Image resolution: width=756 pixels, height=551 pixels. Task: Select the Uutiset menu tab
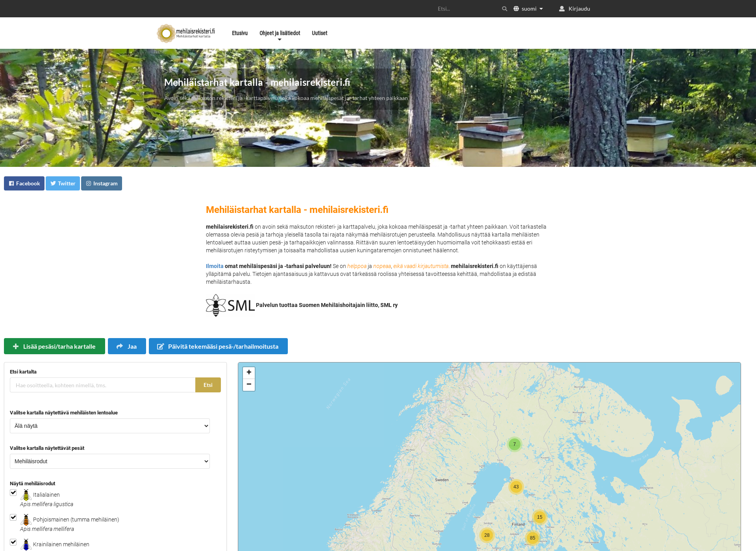tap(319, 33)
